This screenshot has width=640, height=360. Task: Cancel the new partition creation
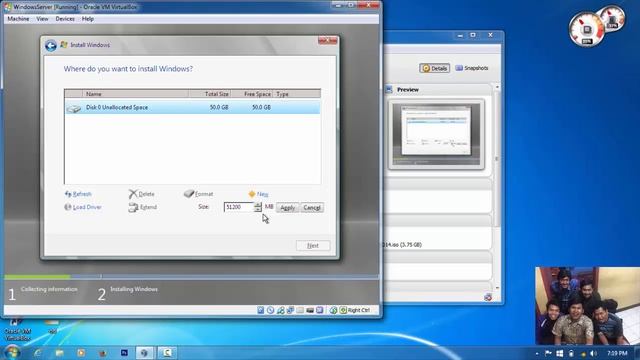pos(312,208)
